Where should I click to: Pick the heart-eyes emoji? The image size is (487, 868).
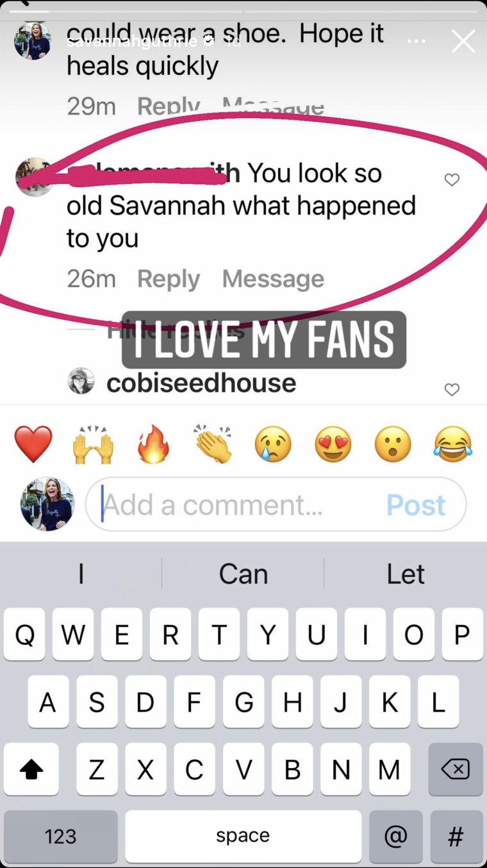[333, 444]
